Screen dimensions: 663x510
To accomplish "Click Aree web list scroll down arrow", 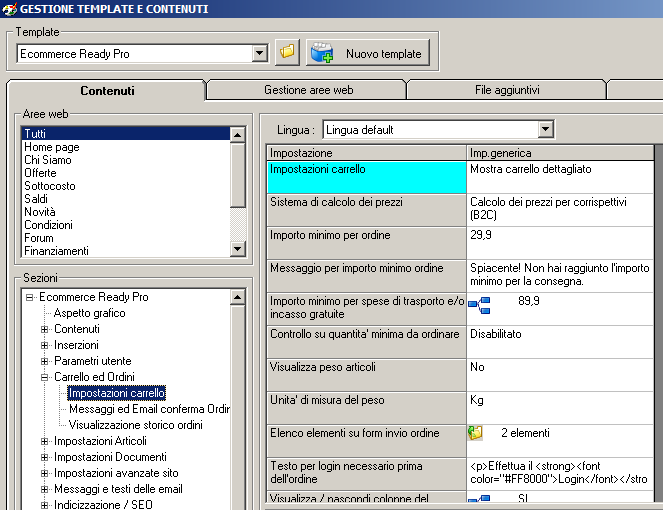I will pos(238,249).
